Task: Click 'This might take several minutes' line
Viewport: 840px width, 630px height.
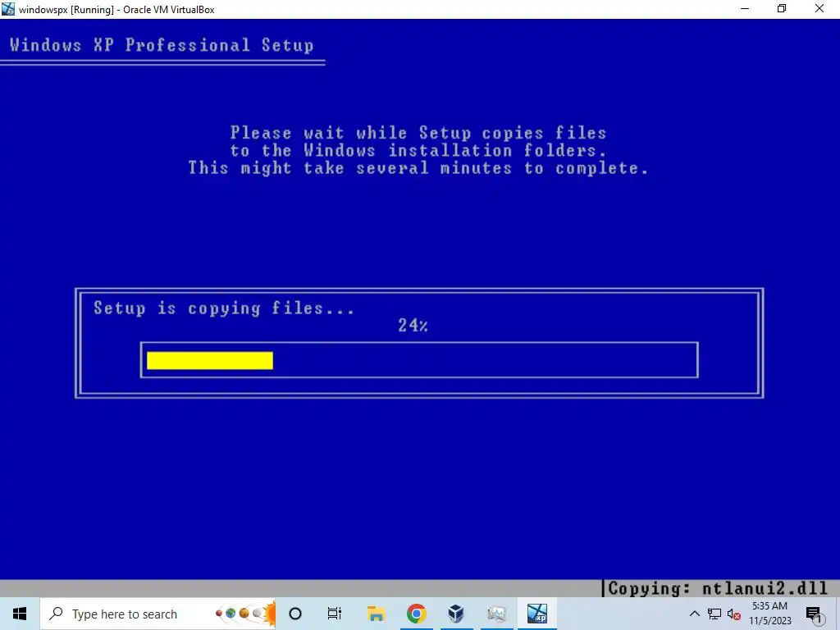Action: tap(418, 168)
